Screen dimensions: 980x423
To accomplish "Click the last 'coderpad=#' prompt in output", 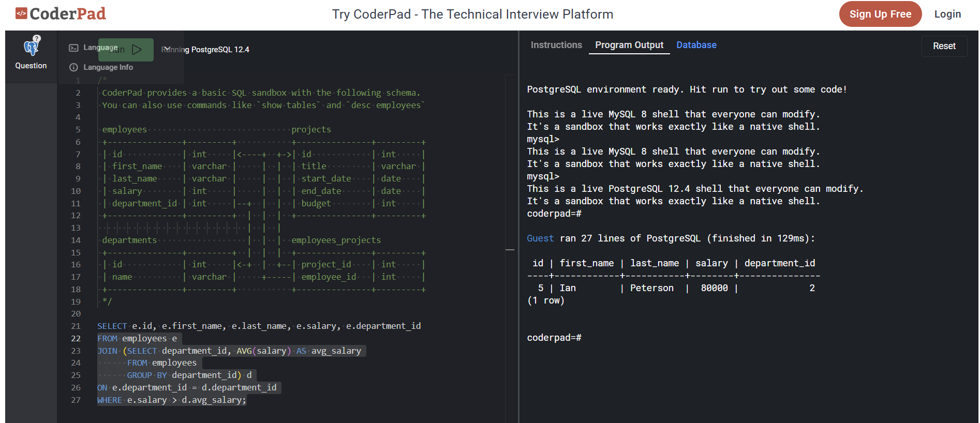I will (x=554, y=338).
